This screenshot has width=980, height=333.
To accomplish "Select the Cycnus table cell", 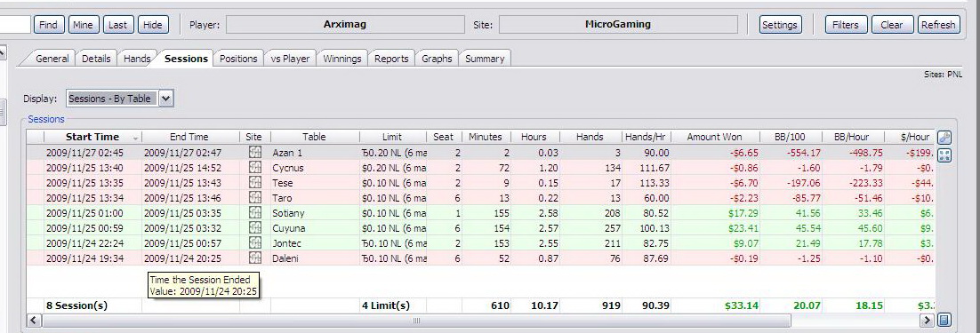I will 315,167.
